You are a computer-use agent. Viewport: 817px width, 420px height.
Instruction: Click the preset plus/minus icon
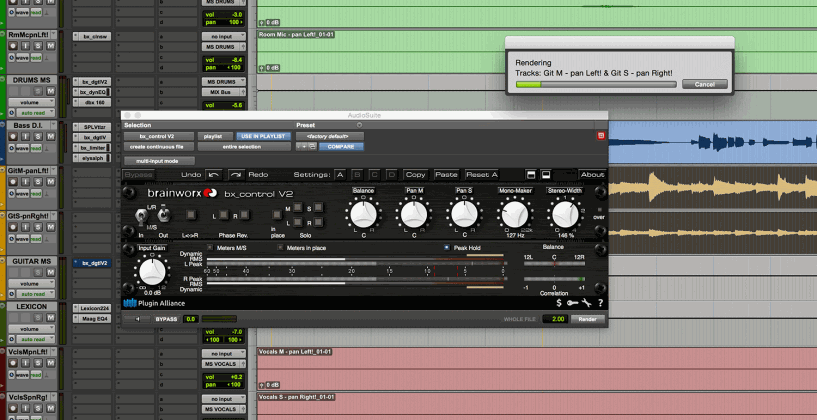coord(300,147)
